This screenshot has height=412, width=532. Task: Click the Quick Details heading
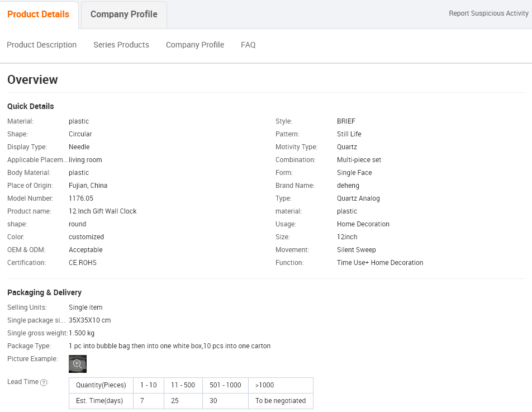point(31,106)
